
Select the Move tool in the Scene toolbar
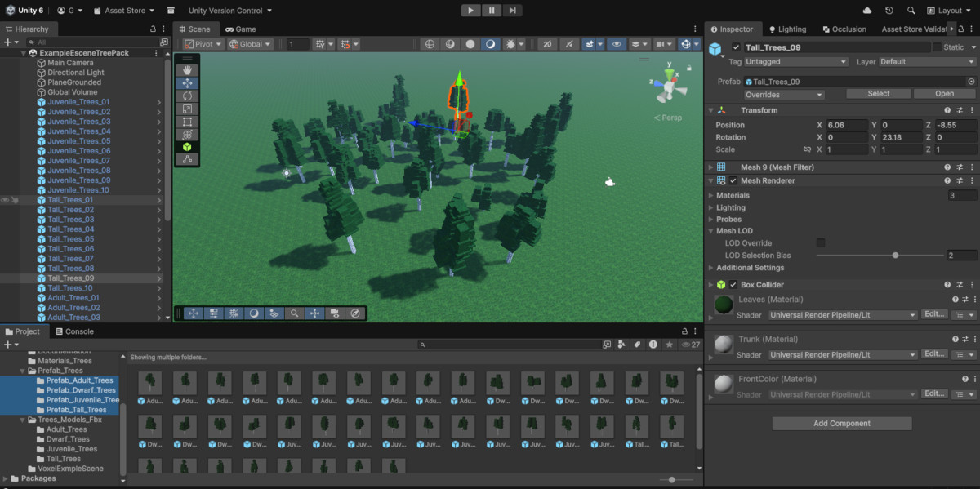pyautogui.click(x=187, y=82)
